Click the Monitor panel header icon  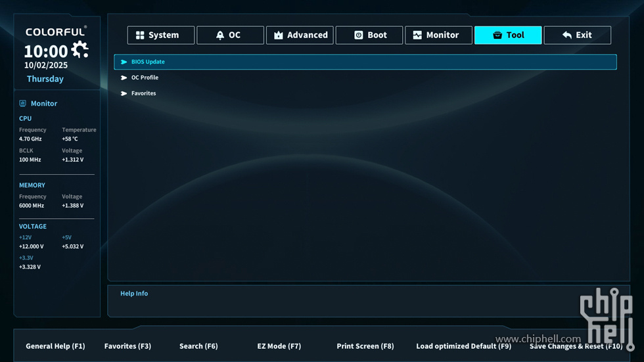pos(23,103)
